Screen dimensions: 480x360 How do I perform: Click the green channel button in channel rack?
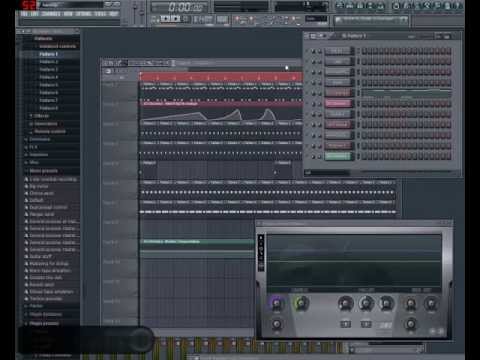[x=338, y=156]
